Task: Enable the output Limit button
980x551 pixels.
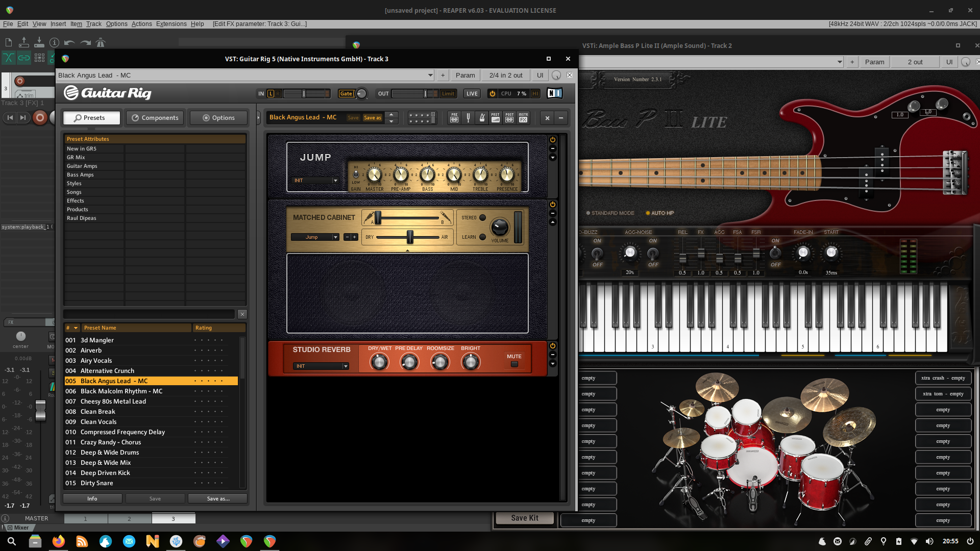Action: [448, 93]
